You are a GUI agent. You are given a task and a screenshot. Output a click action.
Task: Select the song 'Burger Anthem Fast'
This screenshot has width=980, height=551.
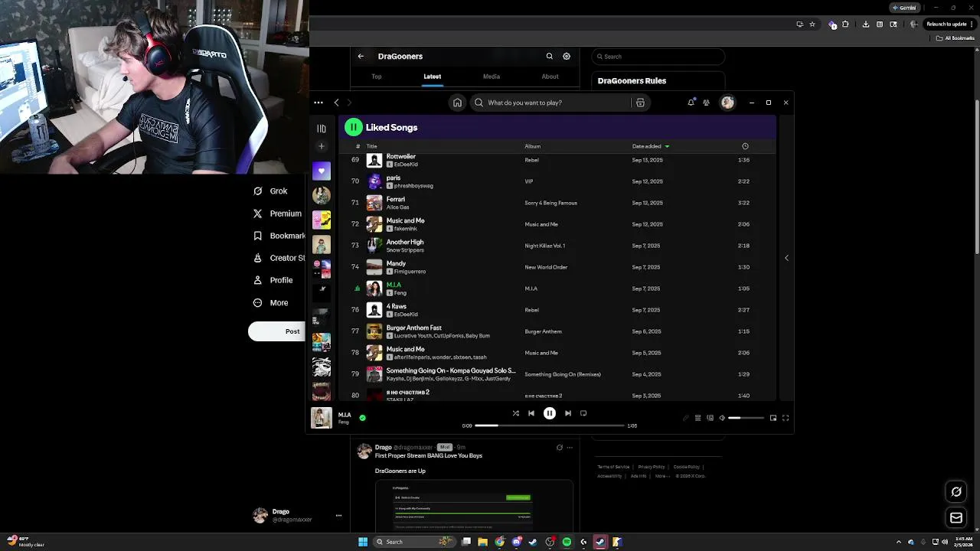(x=557, y=331)
